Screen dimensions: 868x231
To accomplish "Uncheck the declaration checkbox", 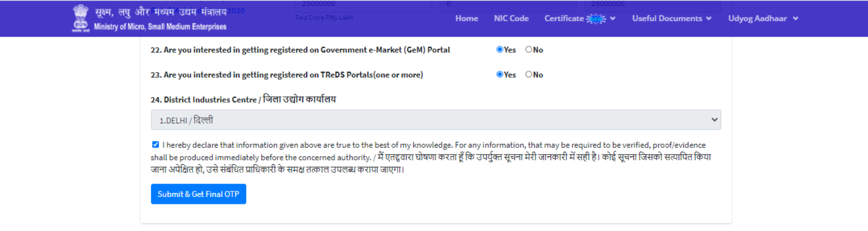I will pos(156,145).
